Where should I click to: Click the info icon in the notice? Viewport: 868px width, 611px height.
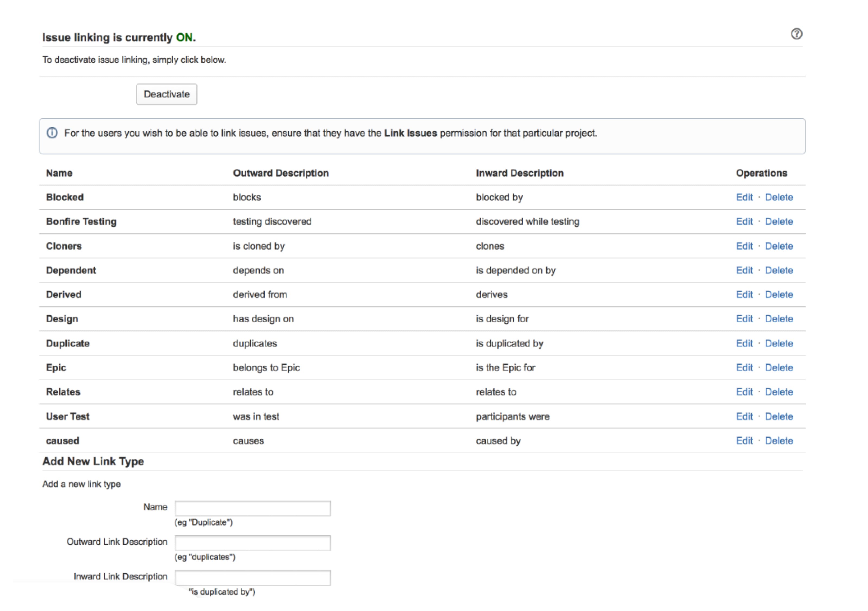[x=52, y=133]
